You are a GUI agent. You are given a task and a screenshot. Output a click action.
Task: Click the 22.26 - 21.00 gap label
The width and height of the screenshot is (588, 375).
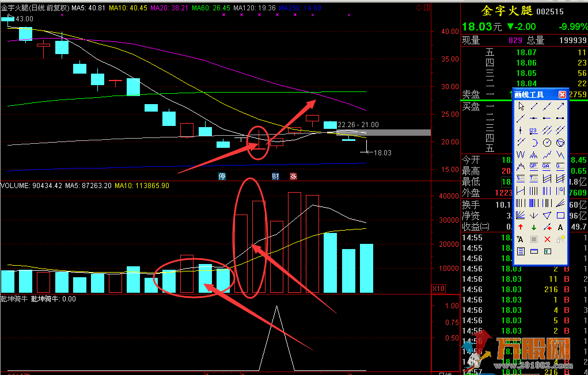358,125
